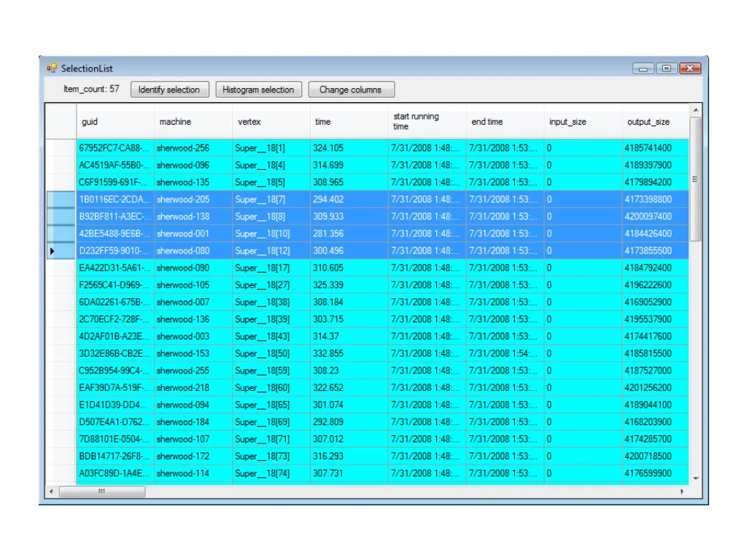Screen dimensions: 747x560
Task: Click machine cell sherwood-090
Action: [x=193, y=268]
